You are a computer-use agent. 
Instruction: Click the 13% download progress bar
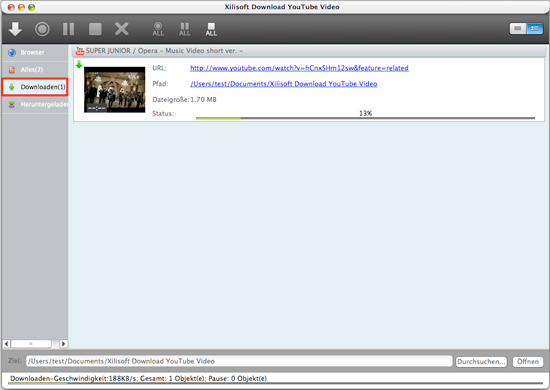(x=365, y=118)
